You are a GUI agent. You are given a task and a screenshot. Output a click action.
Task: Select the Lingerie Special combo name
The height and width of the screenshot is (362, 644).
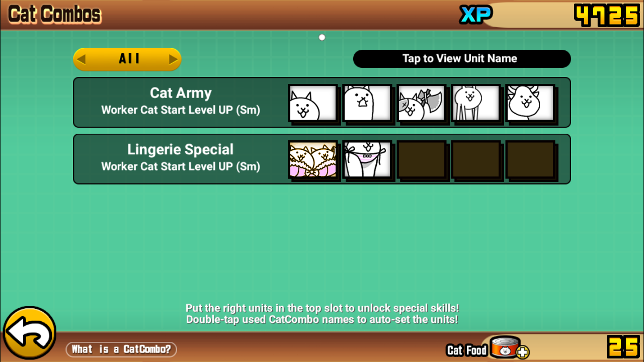pos(181,149)
